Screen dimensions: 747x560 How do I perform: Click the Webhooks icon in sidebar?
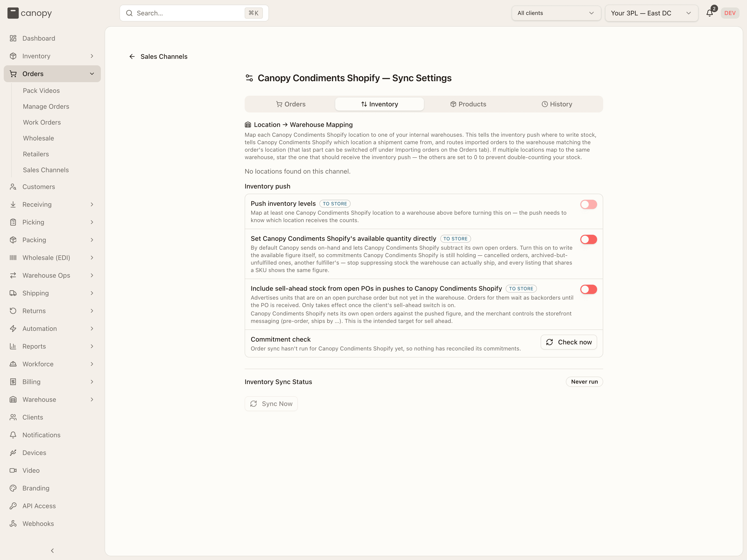pyautogui.click(x=13, y=524)
